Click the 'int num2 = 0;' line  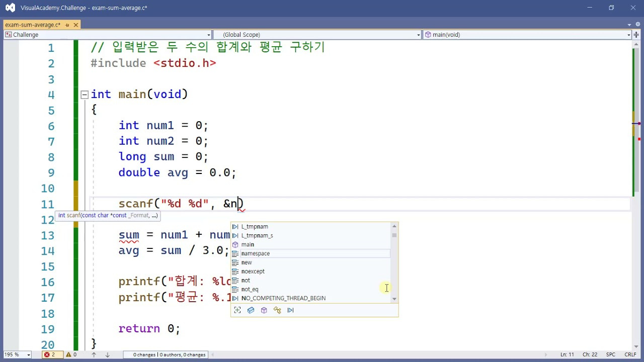(163, 141)
